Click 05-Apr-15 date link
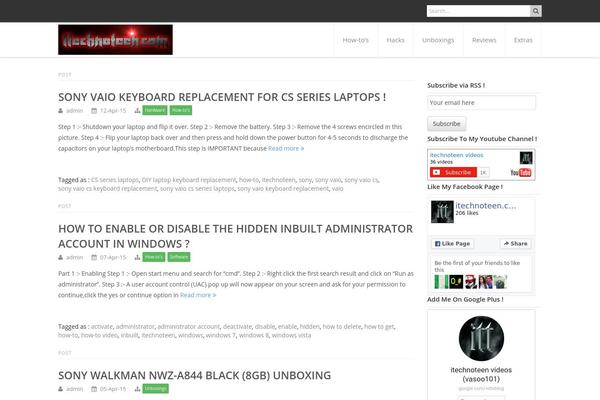This screenshot has width=600, height=400. [x=113, y=389]
